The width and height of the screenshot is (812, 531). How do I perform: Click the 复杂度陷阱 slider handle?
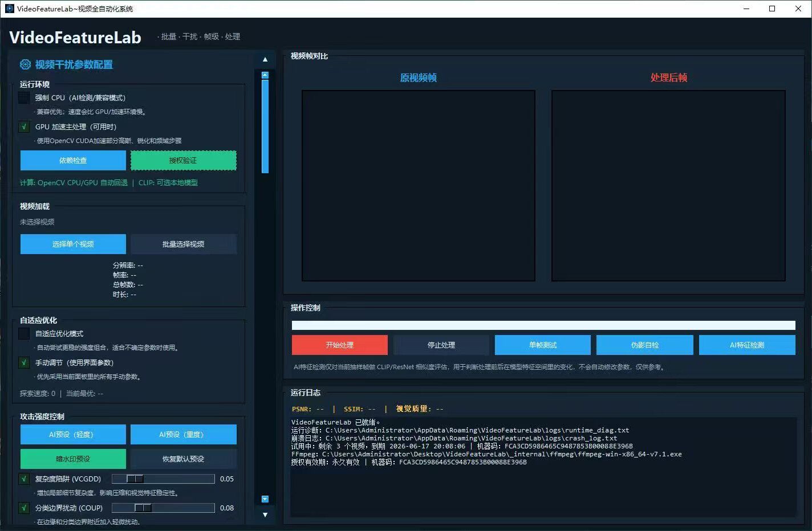click(135, 479)
